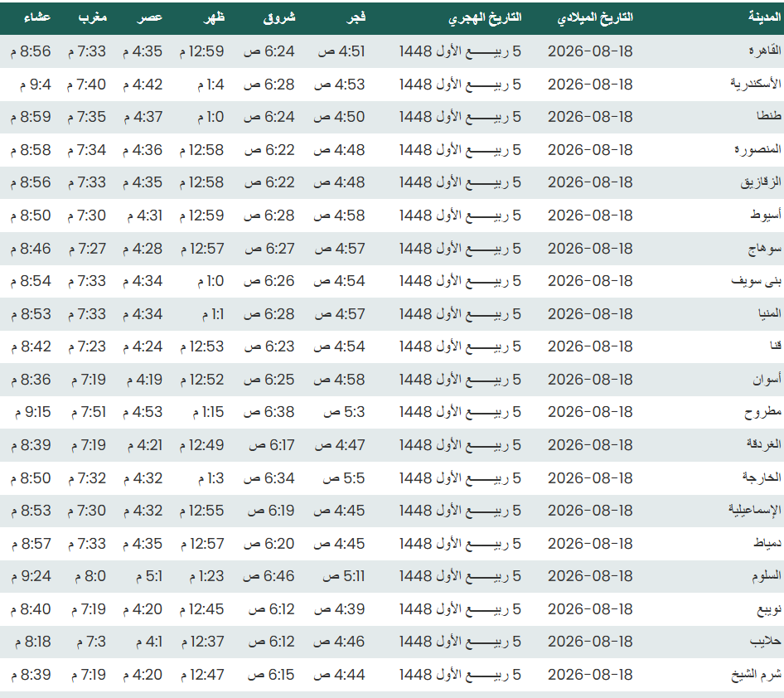Image resolution: width=784 pixels, height=698 pixels.
Task: Select the city name حلايب
Action: (x=765, y=642)
